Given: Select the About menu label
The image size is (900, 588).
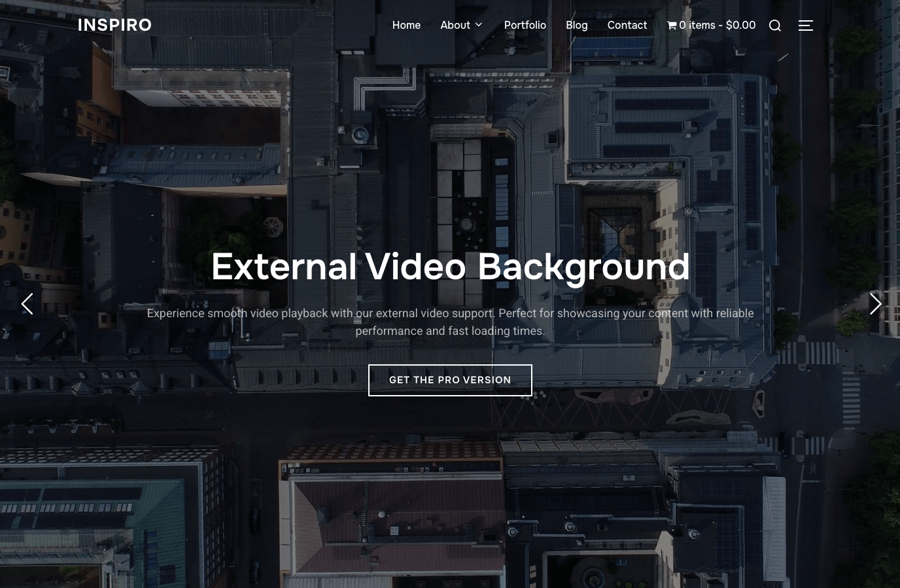Looking at the screenshot, I should coord(455,25).
